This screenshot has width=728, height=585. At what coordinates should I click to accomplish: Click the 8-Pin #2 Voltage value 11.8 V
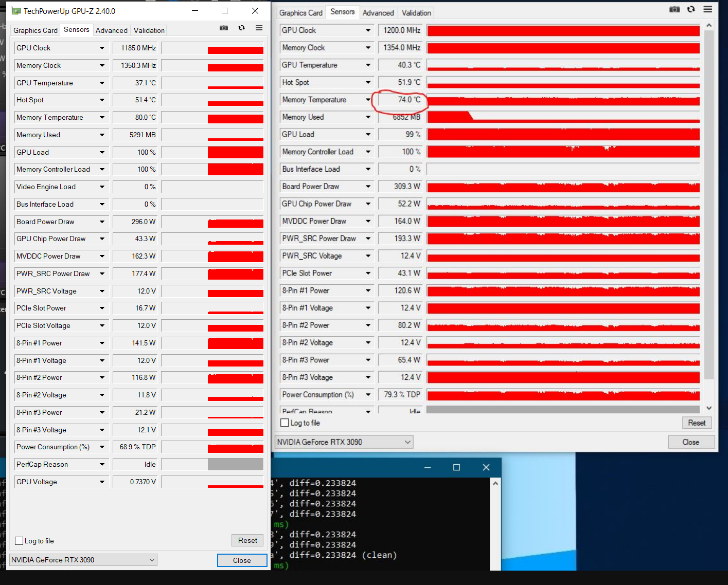tap(136, 395)
